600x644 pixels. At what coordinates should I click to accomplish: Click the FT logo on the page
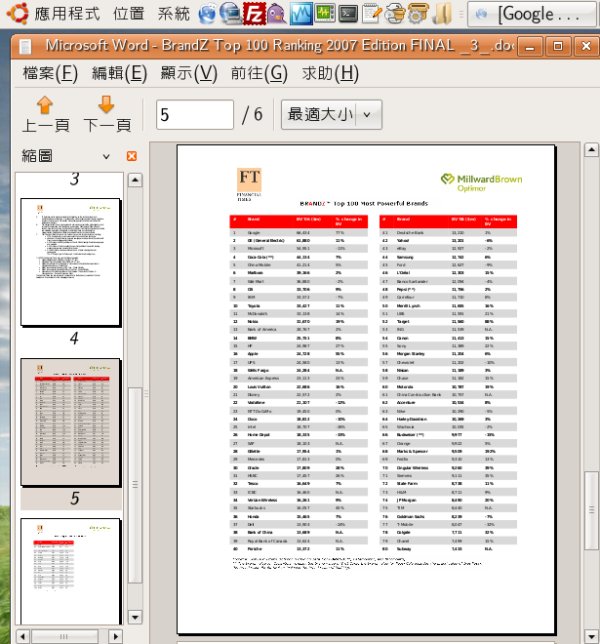pos(249,185)
